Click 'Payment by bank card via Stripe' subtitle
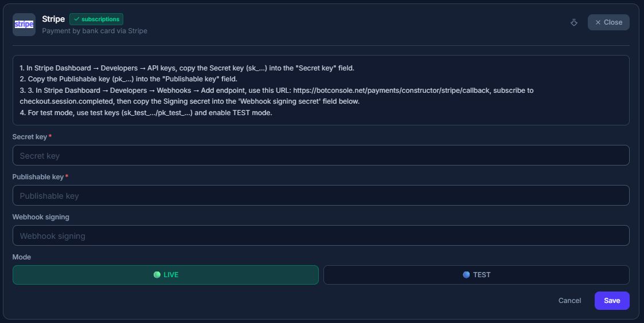 tap(95, 31)
